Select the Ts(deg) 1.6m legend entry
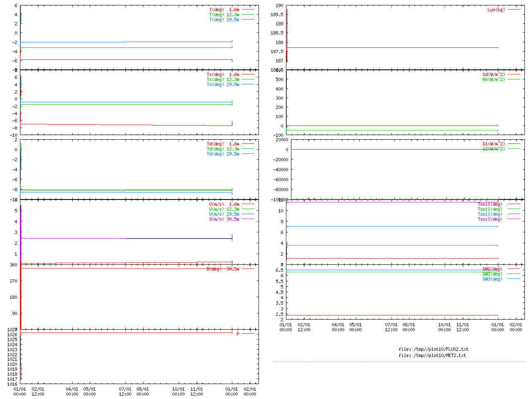 223,74
